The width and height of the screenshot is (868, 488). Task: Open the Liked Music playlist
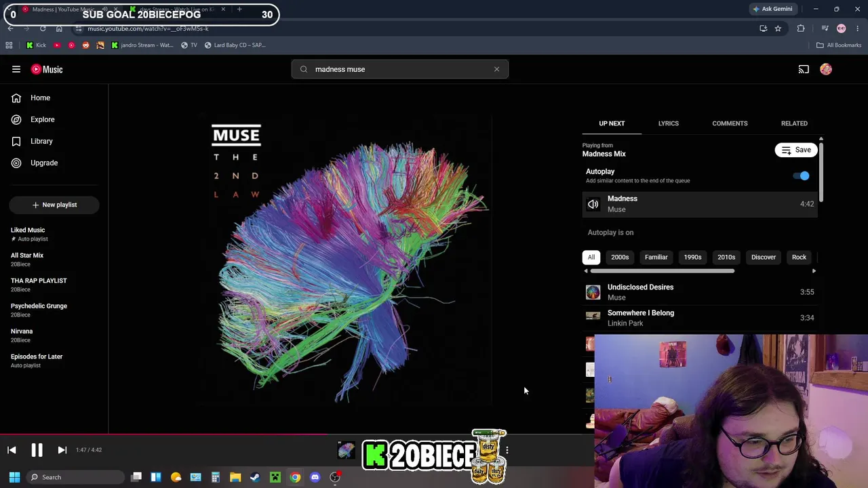click(x=54, y=234)
